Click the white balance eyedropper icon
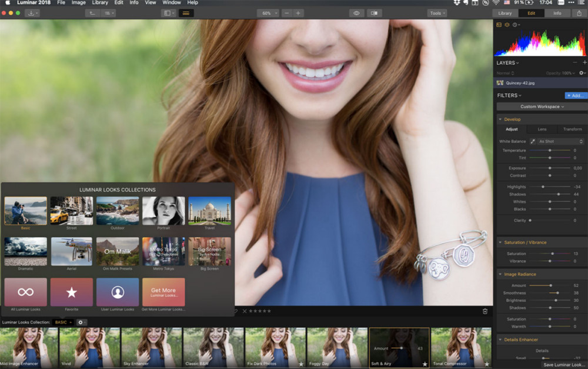The image size is (588, 369). pyautogui.click(x=533, y=141)
